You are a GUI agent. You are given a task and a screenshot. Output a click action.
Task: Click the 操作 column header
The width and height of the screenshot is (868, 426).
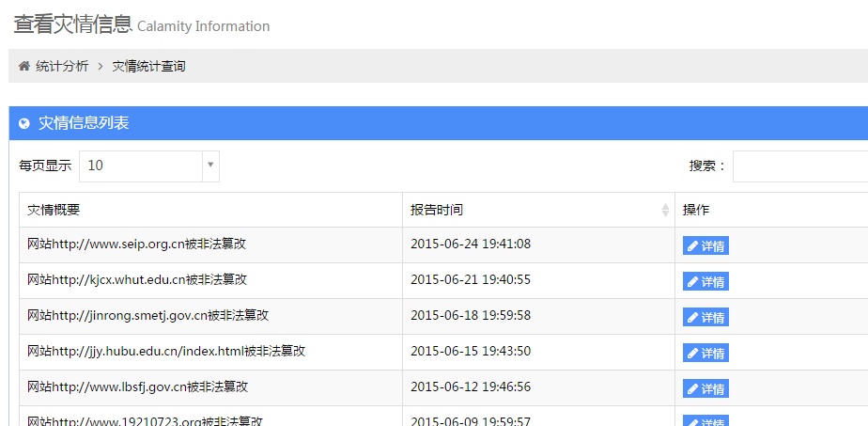(x=696, y=210)
